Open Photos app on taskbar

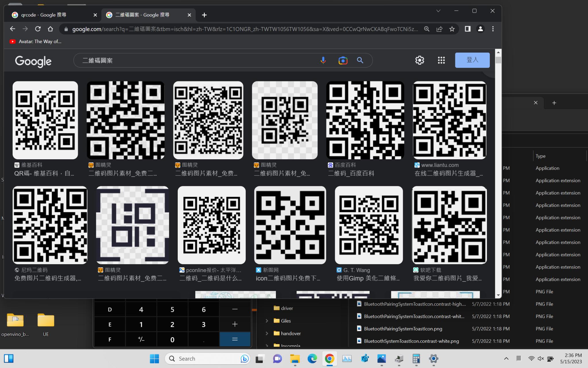coord(382,359)
